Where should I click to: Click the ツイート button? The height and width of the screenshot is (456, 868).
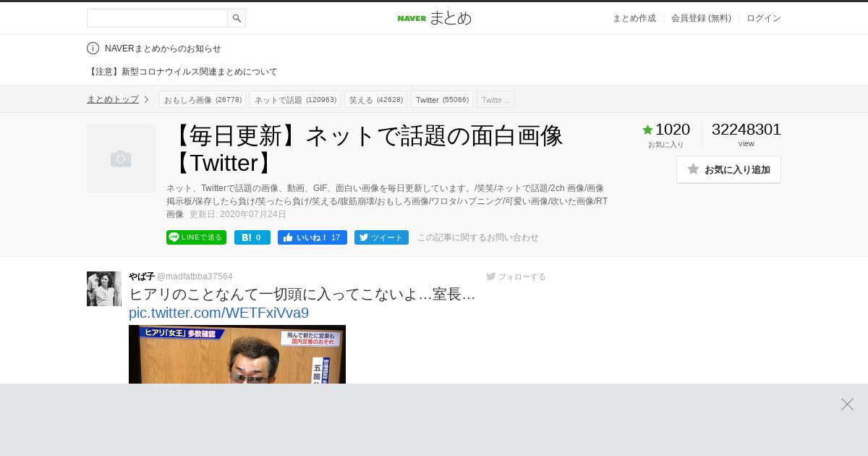click(381, 237)
